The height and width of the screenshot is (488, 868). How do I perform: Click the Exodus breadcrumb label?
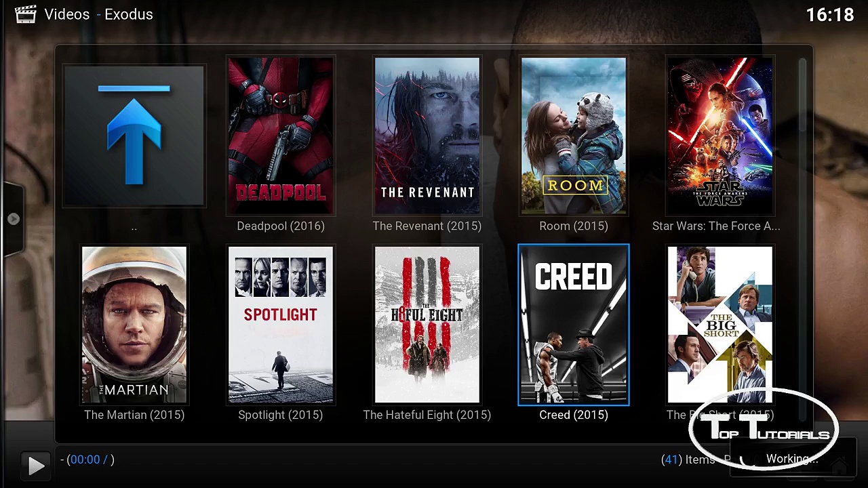128,14
